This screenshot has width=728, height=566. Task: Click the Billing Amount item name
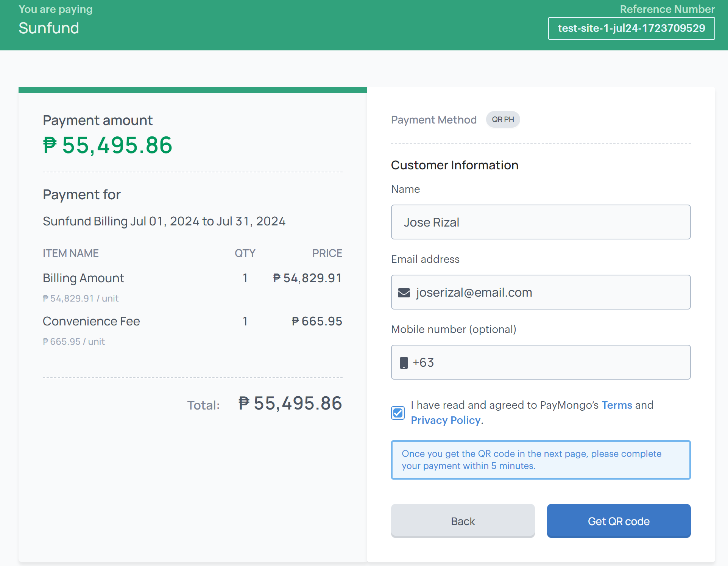83,278
